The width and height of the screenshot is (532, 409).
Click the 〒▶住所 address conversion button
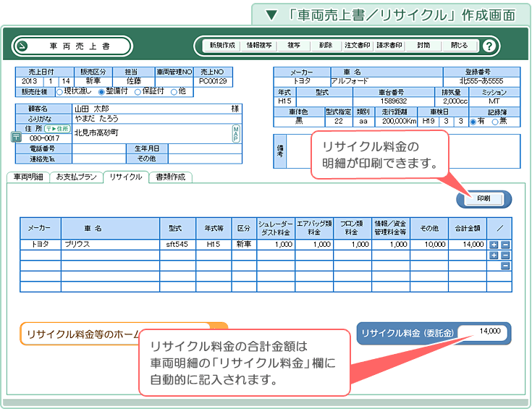pos(57,129)
